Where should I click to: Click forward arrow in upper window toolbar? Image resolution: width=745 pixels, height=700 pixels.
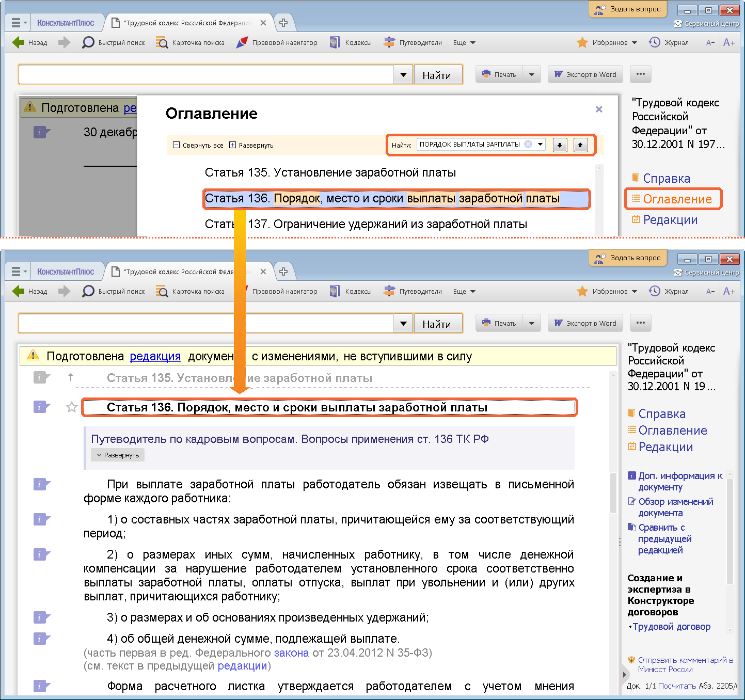point(64,42)
